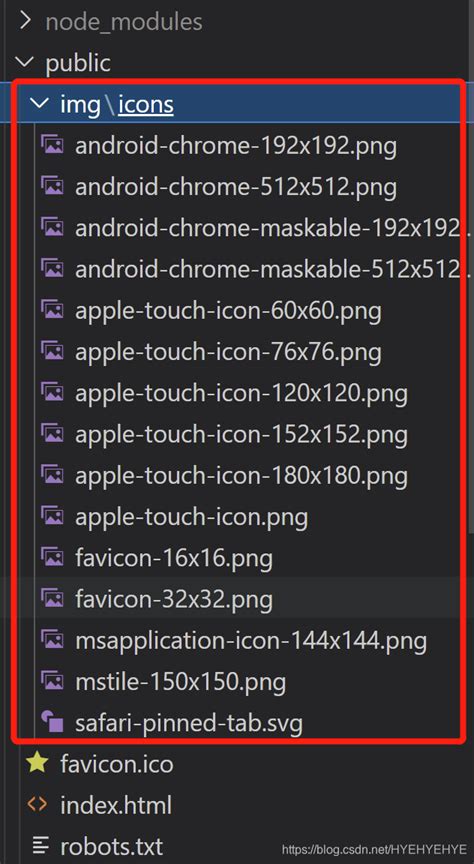The height and width of the screenshot is (864, 474).
Task: Click the code brackets icon of index.html
Action: [37, 804]
